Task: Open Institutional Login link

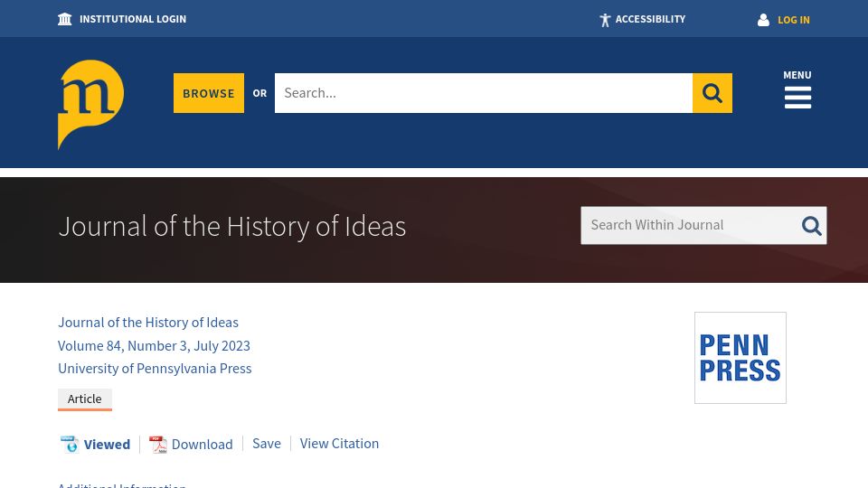Action: [x=132, y=19]
